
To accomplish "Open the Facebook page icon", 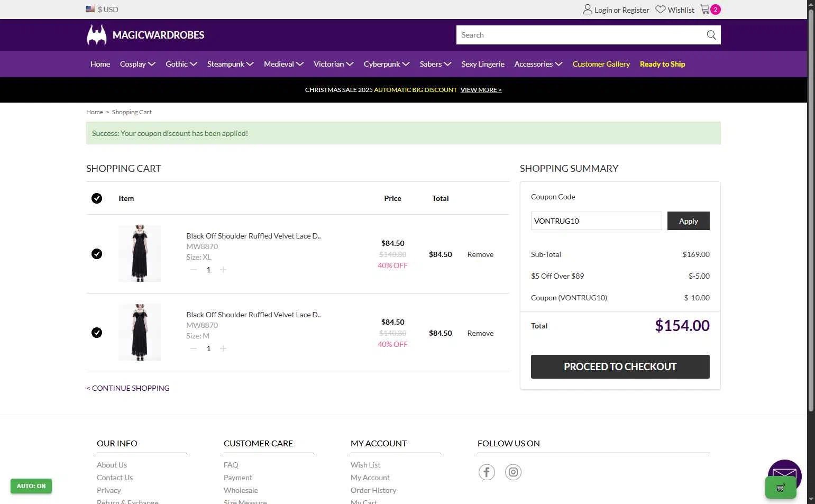I will (x=487, y=472).
